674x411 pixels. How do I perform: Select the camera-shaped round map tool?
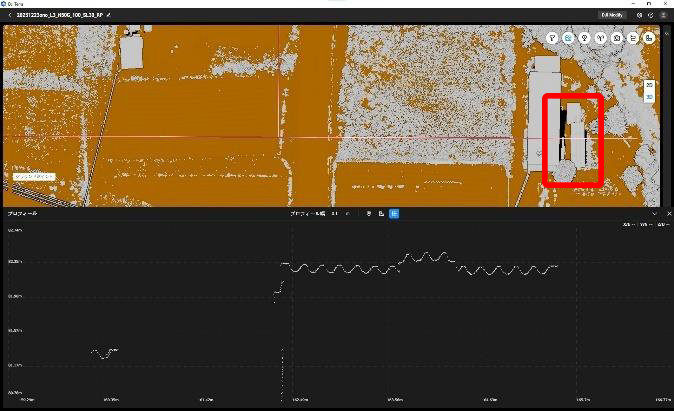tap(617, 38)
